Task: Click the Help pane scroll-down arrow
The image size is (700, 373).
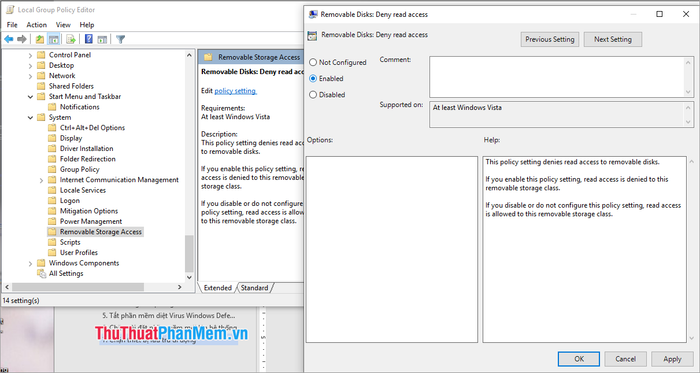Action: [x=692, y=338]
